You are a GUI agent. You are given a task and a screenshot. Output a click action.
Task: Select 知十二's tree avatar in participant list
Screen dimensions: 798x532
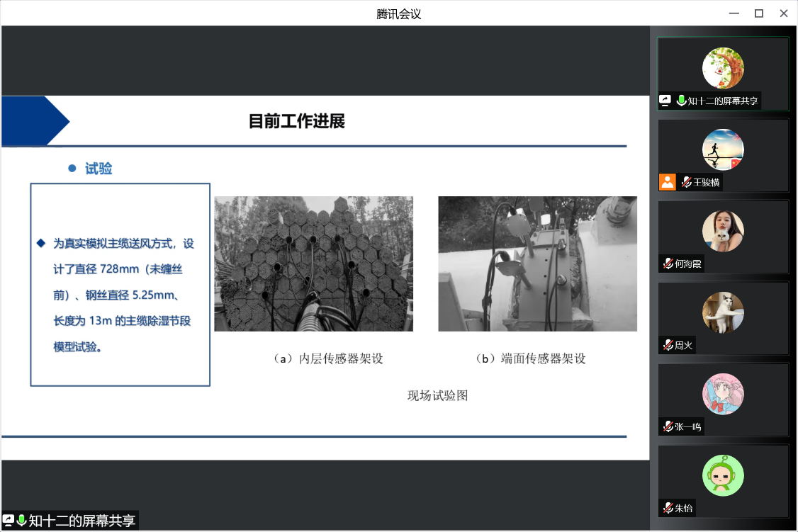click(723, 68)
